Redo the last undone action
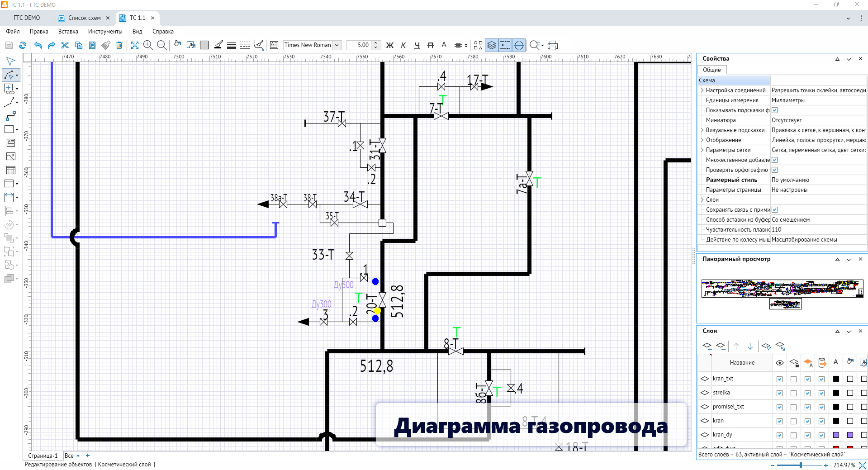 pos(52,45)
